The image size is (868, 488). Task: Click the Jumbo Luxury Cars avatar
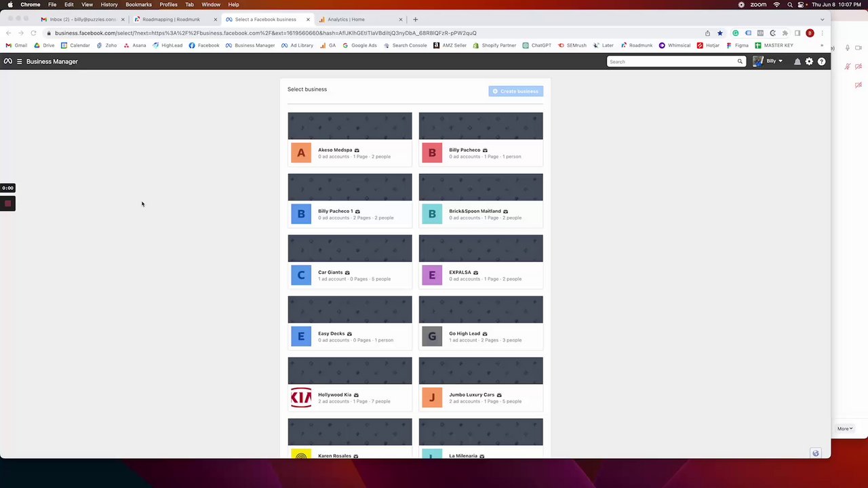[432, 397]
